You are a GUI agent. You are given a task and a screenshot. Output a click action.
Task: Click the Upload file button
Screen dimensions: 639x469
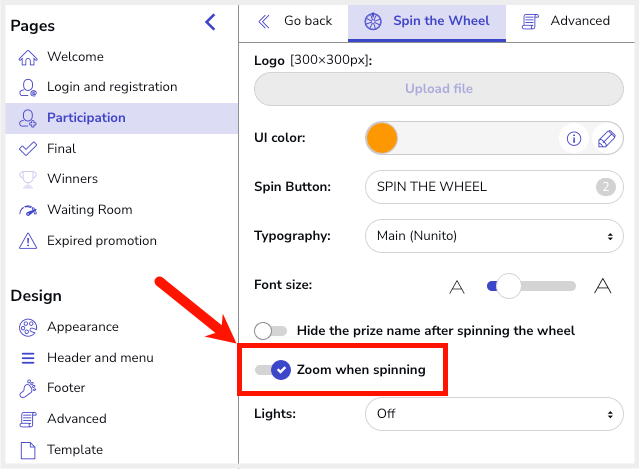pos(438,89)
